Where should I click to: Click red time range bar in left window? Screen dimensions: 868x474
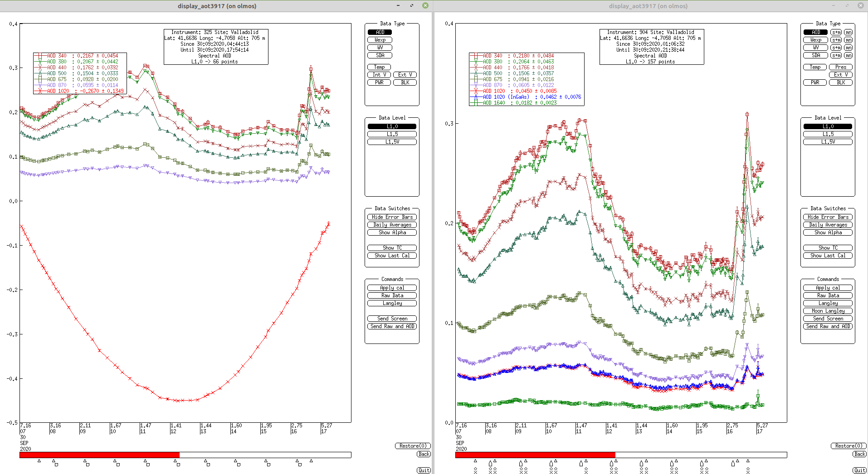point(99,455)
